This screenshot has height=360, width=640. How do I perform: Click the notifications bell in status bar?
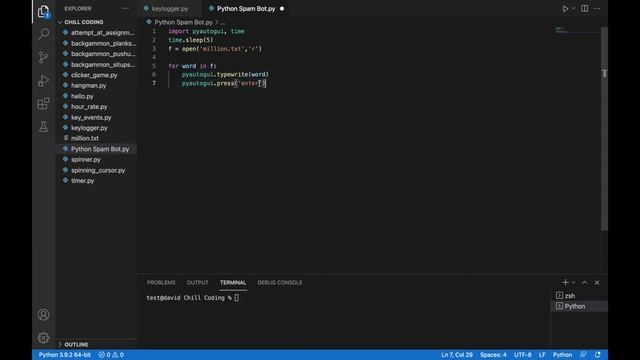pos(598,355)
